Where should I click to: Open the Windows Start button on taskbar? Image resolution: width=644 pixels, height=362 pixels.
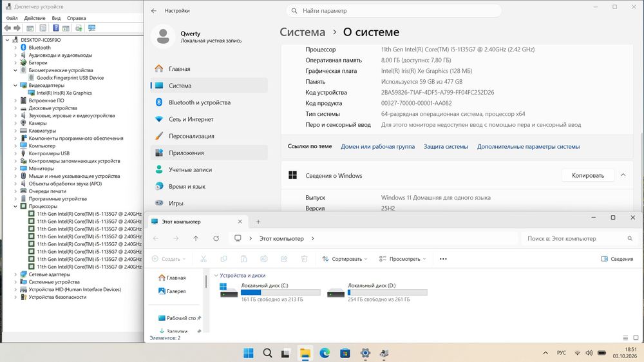pos(249,353)
